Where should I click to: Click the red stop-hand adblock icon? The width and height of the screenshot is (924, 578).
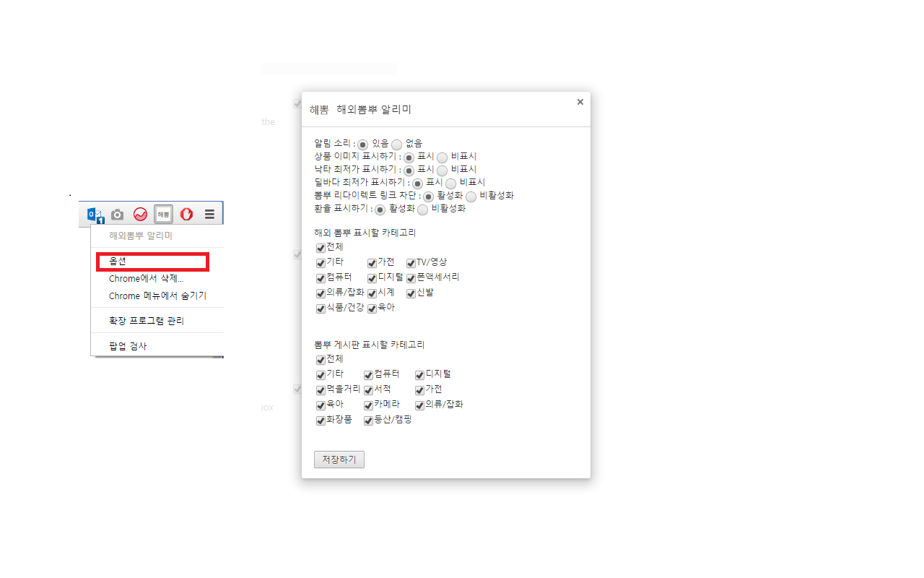click(186, 215)
